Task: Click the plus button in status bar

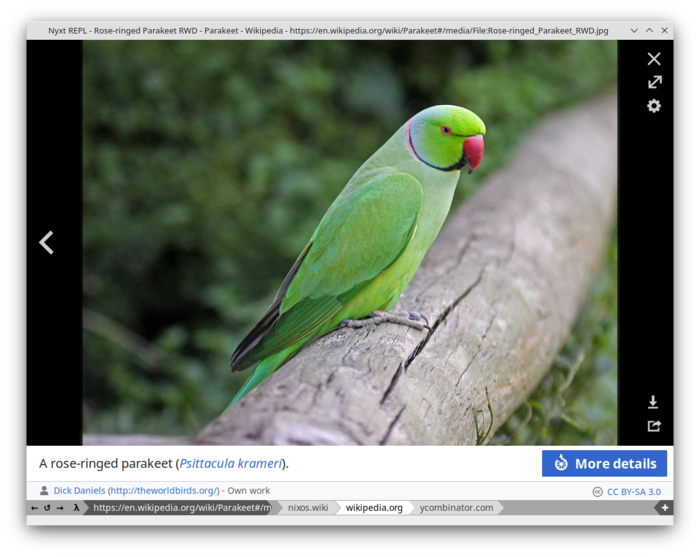Action: [x=664, y=508]
